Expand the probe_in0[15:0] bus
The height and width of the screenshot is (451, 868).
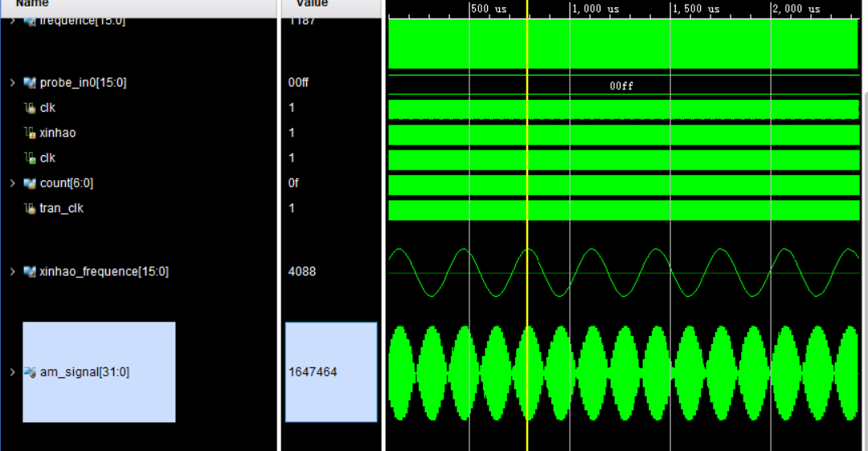(13, 83)
